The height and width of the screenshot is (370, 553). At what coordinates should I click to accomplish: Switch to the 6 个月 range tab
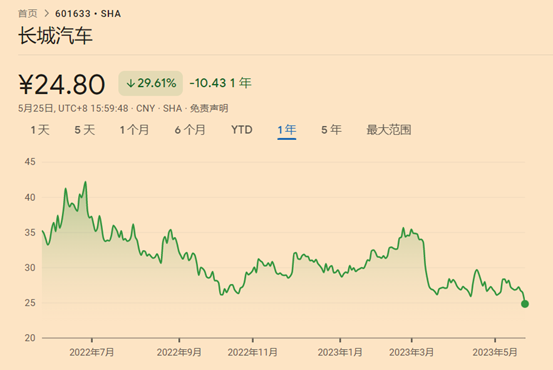(190, 130)
